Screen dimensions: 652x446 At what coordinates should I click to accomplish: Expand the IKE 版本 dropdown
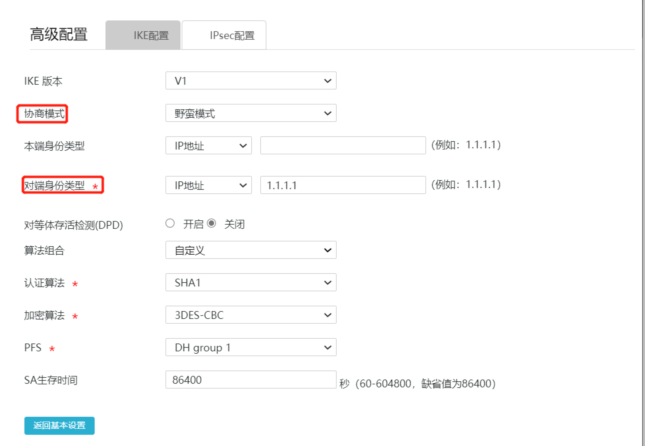[x=250, y=81]
